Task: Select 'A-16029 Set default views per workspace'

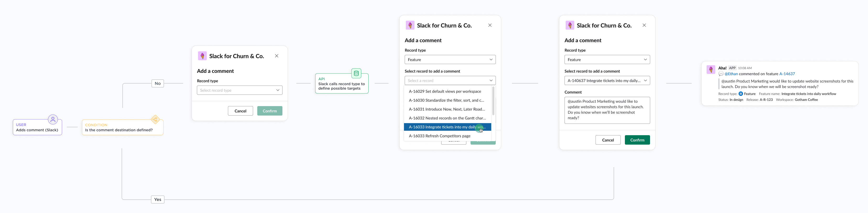Action: pyautogui.click(x=447, y=91)
